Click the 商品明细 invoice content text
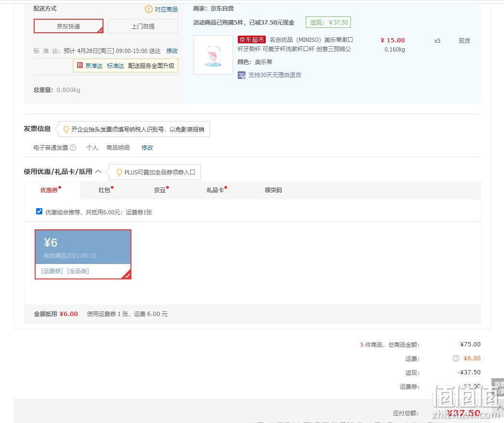Screen dimensions: 504x423 click(118, 147)
